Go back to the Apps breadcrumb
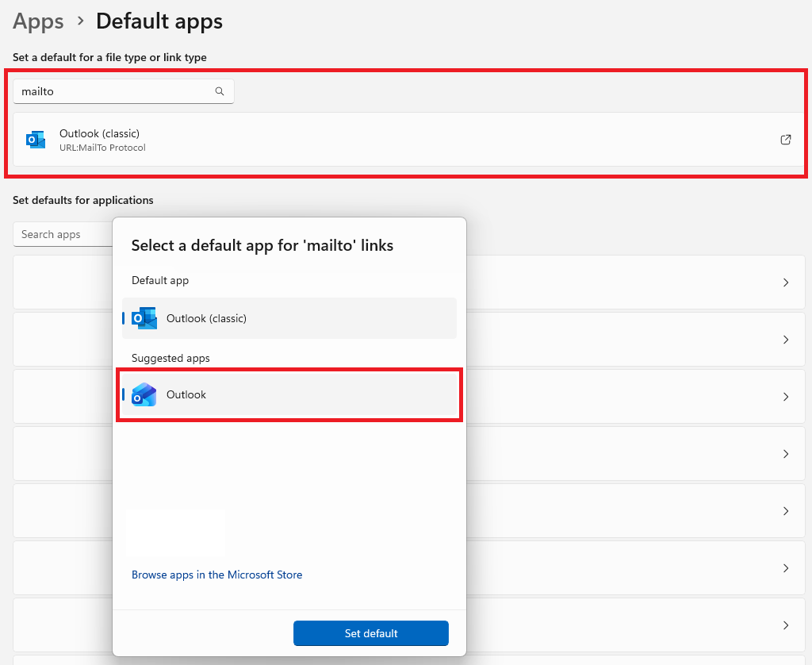812x665 pixels. click(38, 21)
